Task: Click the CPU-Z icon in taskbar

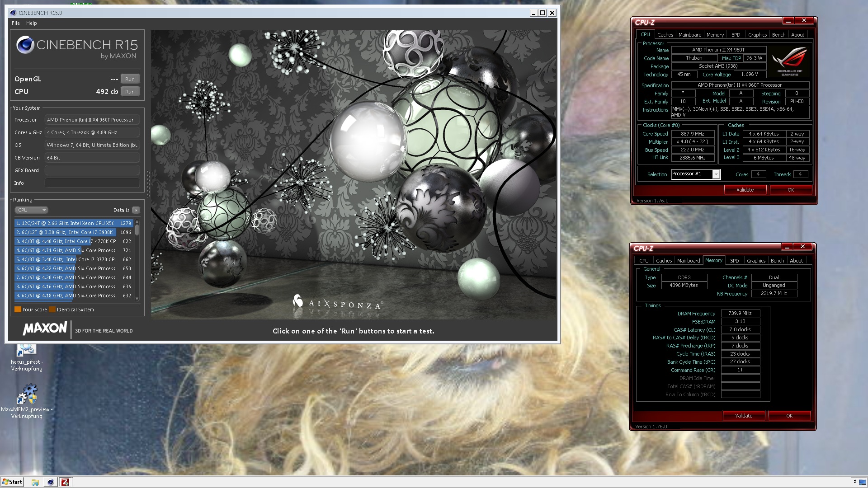Action: click(65, 482)
